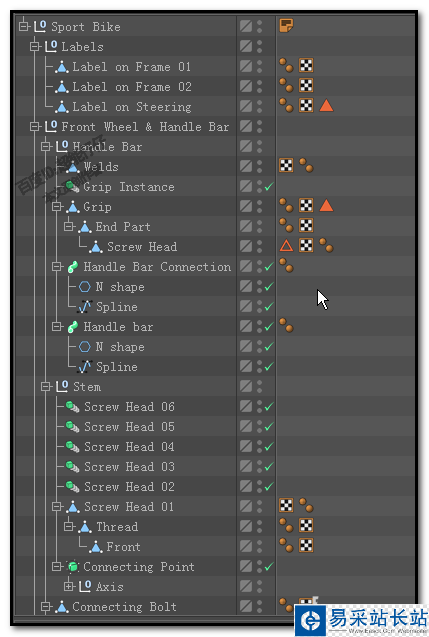Select outlined triangle tag on Screw Head
This screenshot has height=637, width=429.
tap(286, 245)
